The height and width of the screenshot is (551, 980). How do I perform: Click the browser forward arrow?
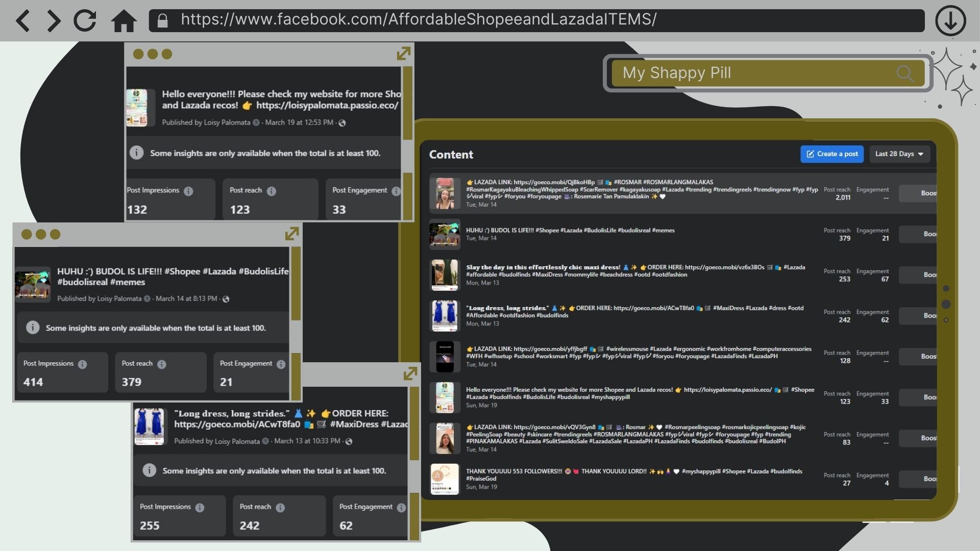pos(53,21)
